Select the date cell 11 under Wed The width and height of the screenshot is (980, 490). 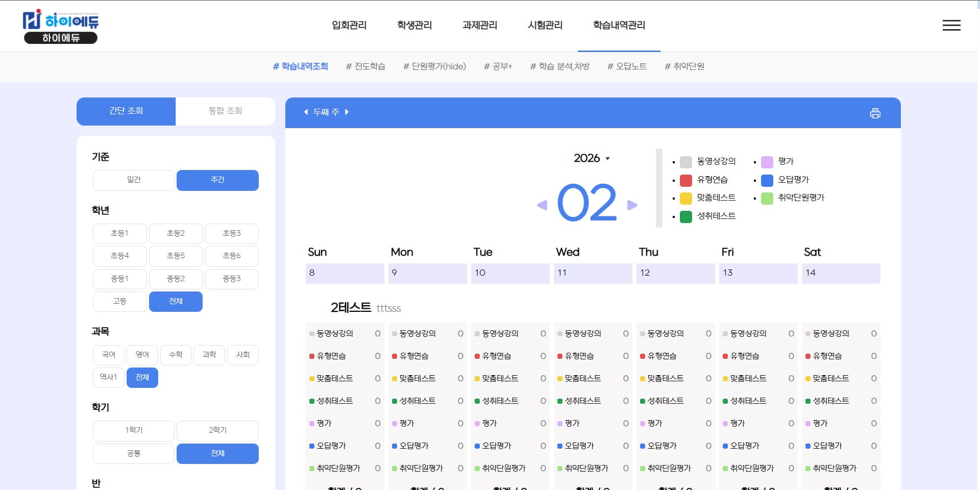click(593, 273)
